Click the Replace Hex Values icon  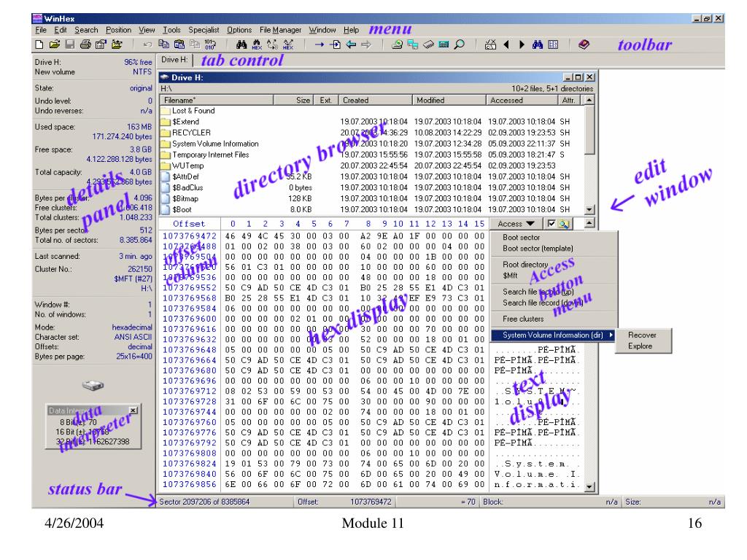coord(288,44)
